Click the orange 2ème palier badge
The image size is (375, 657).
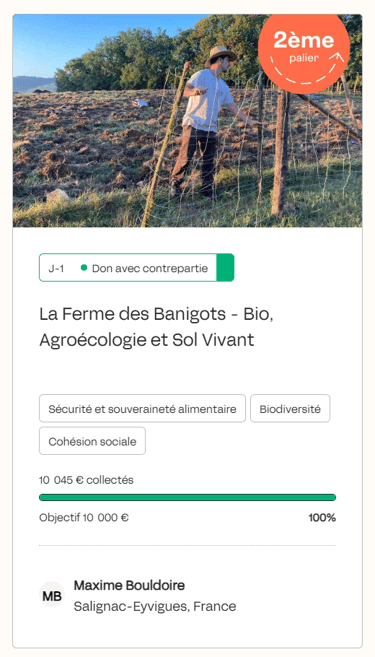click(x=304, y=51)
